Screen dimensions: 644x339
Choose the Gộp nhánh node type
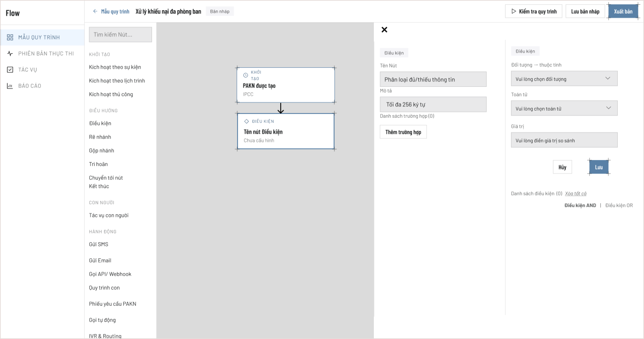pyautogui.click(x=101, y=151)
